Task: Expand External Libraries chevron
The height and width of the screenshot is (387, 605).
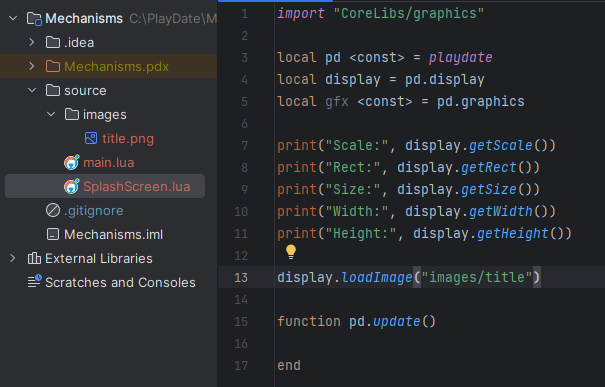Action: [x=13, y=258]
